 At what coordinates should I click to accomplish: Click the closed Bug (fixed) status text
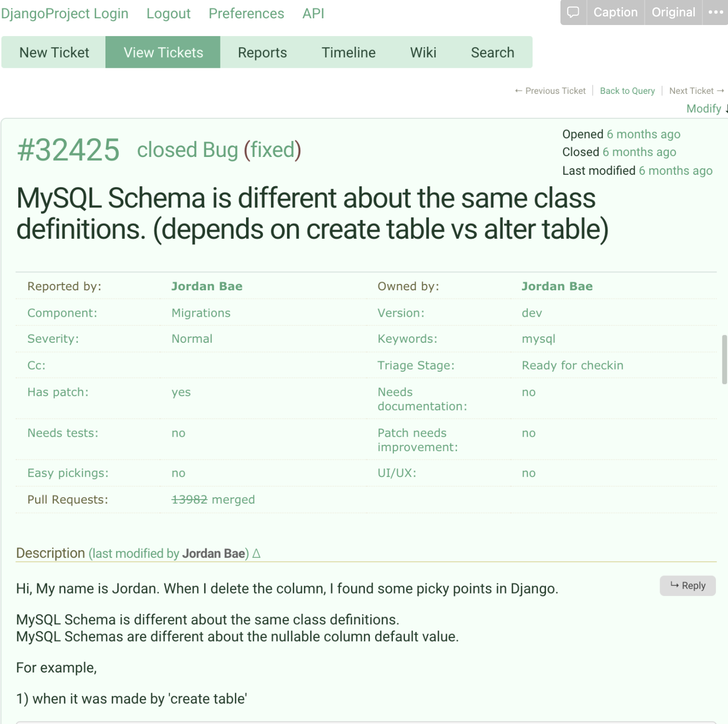pos(219,150)
